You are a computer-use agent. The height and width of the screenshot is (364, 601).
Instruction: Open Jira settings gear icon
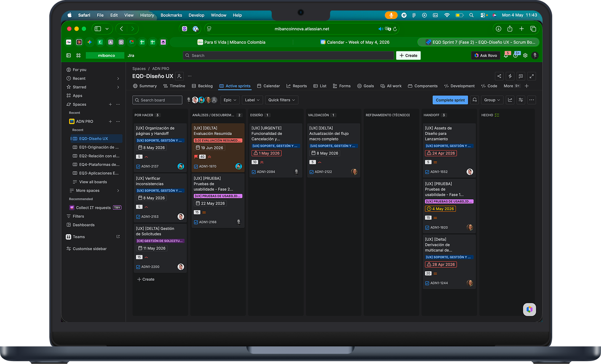[x=525, y=55]
